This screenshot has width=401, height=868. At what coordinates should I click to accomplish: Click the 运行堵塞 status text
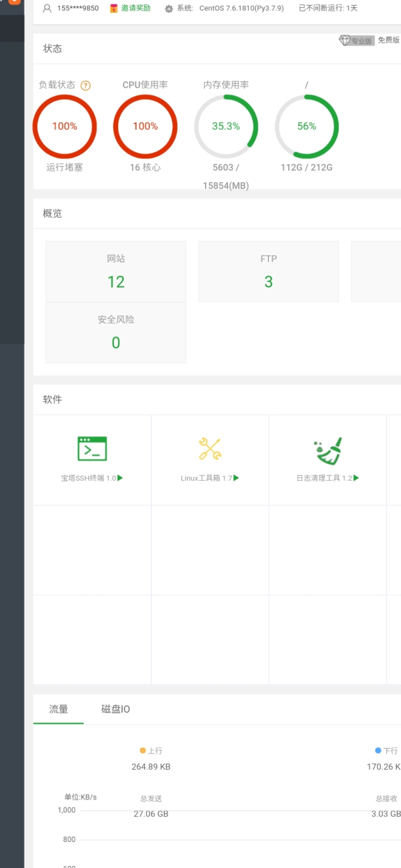point(65,168)
